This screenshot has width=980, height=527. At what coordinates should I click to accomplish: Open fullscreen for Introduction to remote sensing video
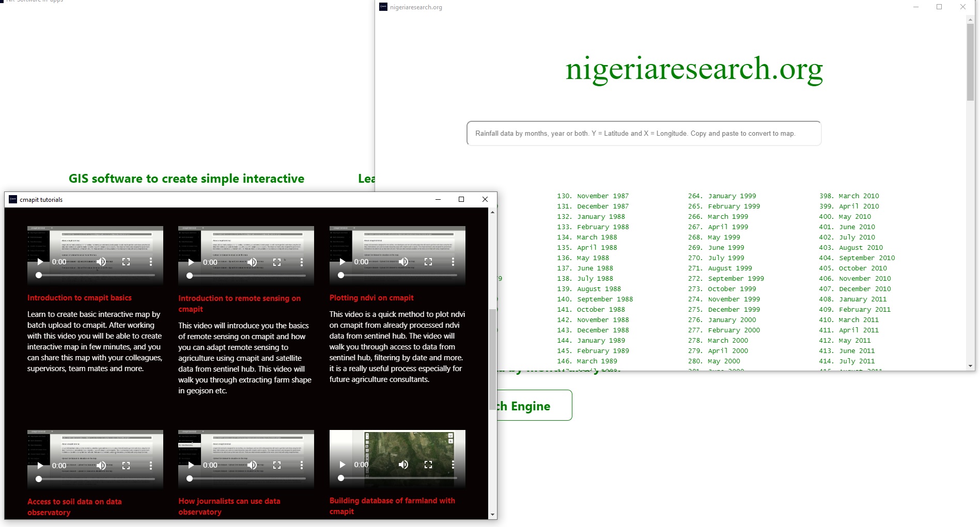277,262
